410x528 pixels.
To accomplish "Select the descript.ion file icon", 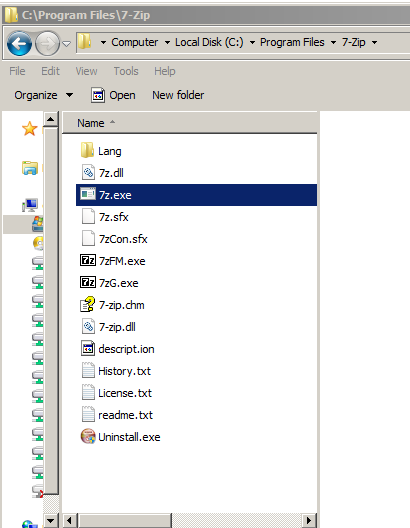I will coord(88,348).
